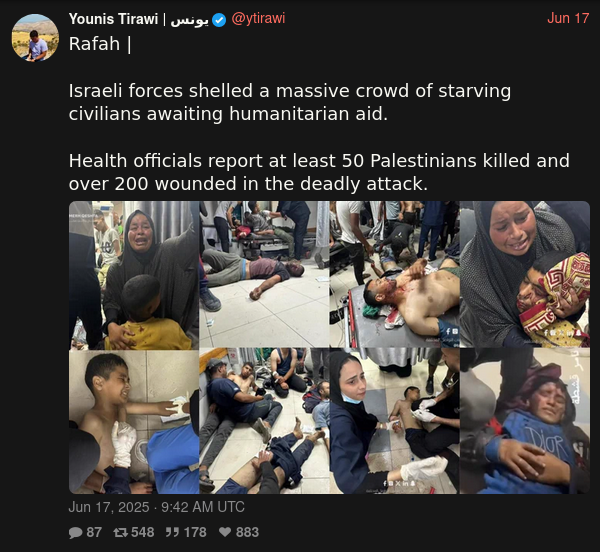Open the Jun 17 date link
This screenshot has width=600, height=552.
568,18
